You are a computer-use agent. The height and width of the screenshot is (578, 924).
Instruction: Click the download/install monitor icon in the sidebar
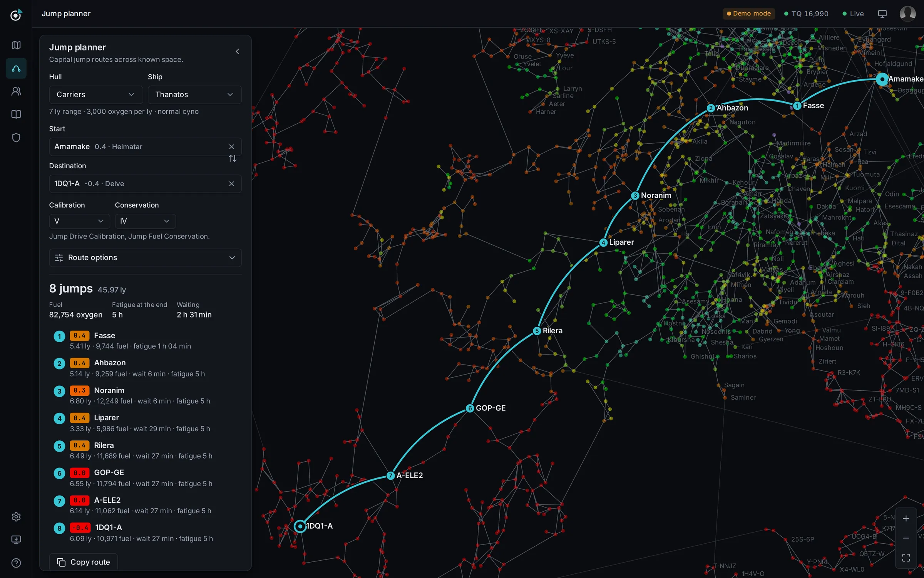click(x=16, y=540)
